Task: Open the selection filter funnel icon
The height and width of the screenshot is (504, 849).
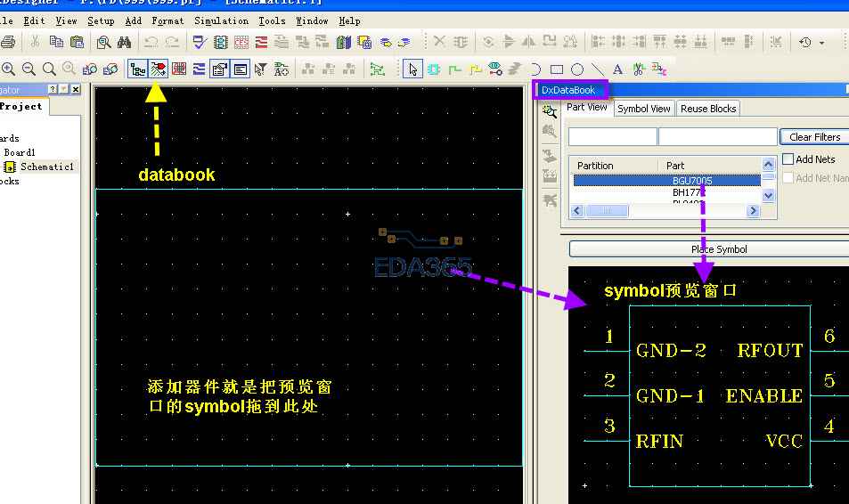Action: click(x=261, y=69)
